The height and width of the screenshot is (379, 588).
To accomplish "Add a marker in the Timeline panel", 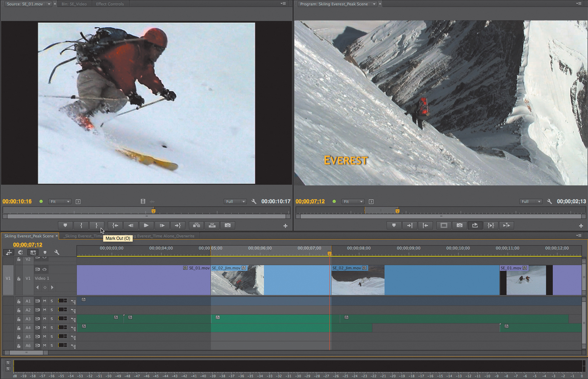I will tap(45, 252).
